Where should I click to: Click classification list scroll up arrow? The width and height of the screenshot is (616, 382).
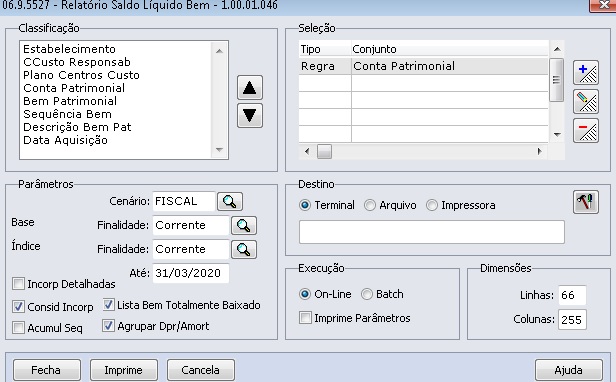(220, 51)
